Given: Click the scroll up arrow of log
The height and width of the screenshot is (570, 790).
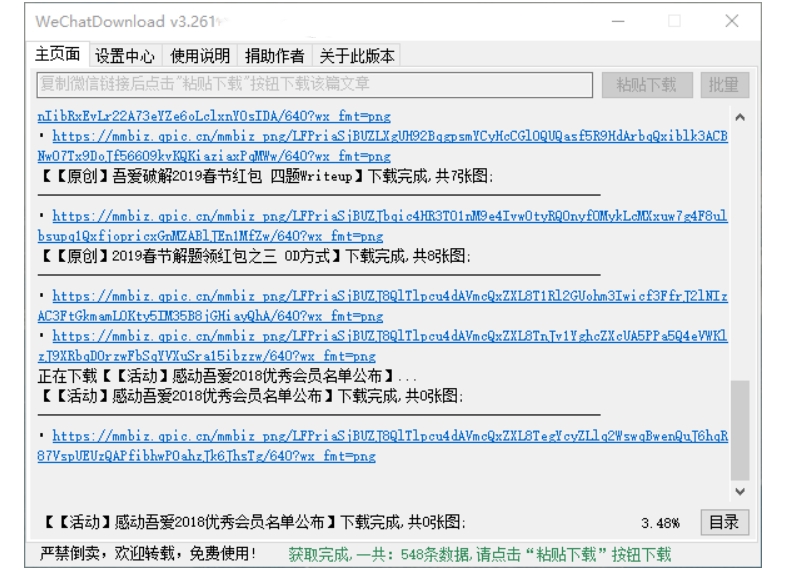Looking at the screenshot, I should pos(740,117).
